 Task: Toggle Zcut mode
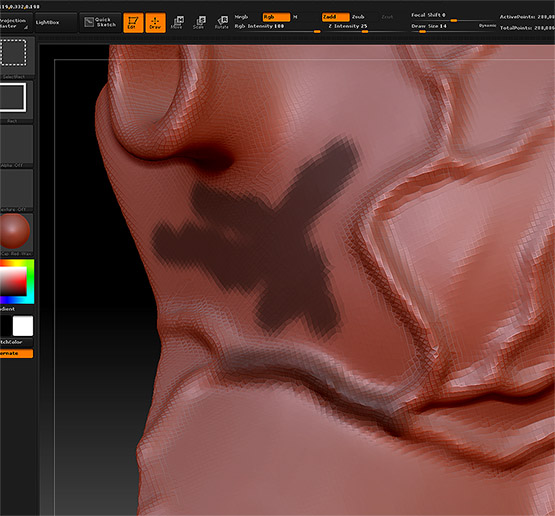387,17
